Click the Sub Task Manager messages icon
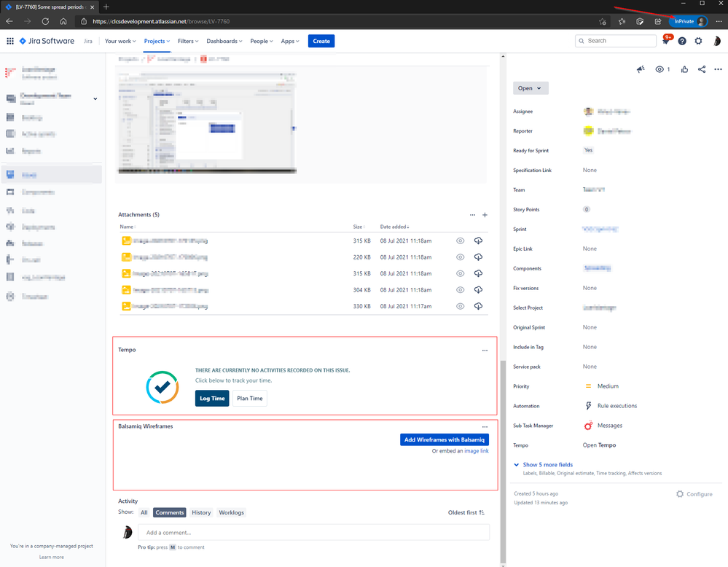Viewport: 728px width, 567px height. point(588,426)
